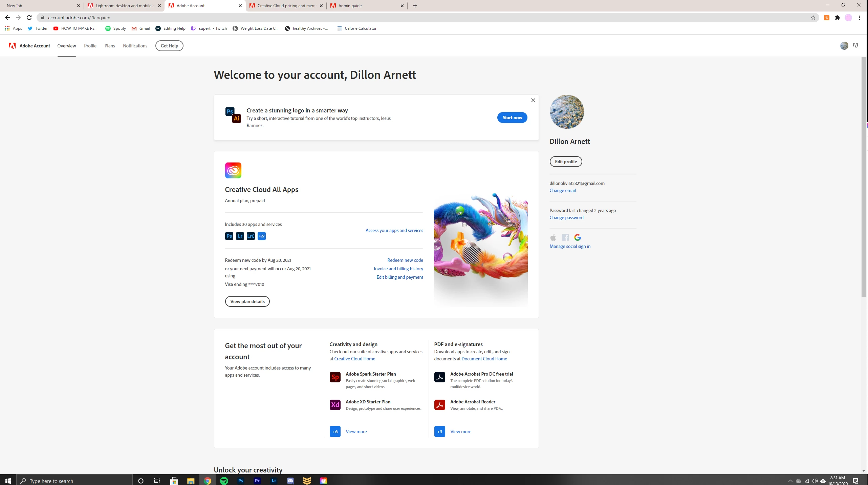Open the Chrome three-dot menu
This screenshot has height=485, width=868.
pyautogui.click(x=859, y=18)
